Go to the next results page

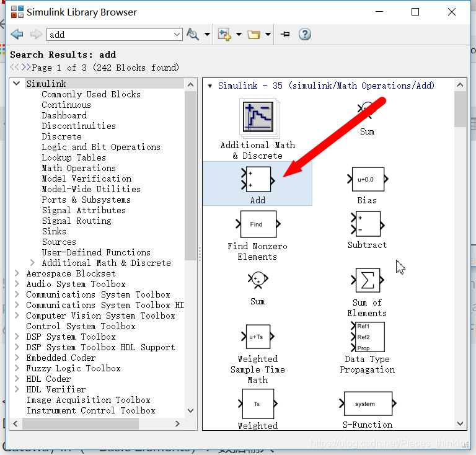pos(26,67)
